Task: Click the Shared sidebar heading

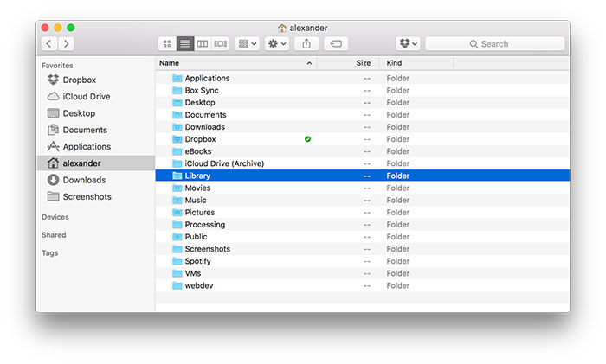Action: (x=54, y=234)
